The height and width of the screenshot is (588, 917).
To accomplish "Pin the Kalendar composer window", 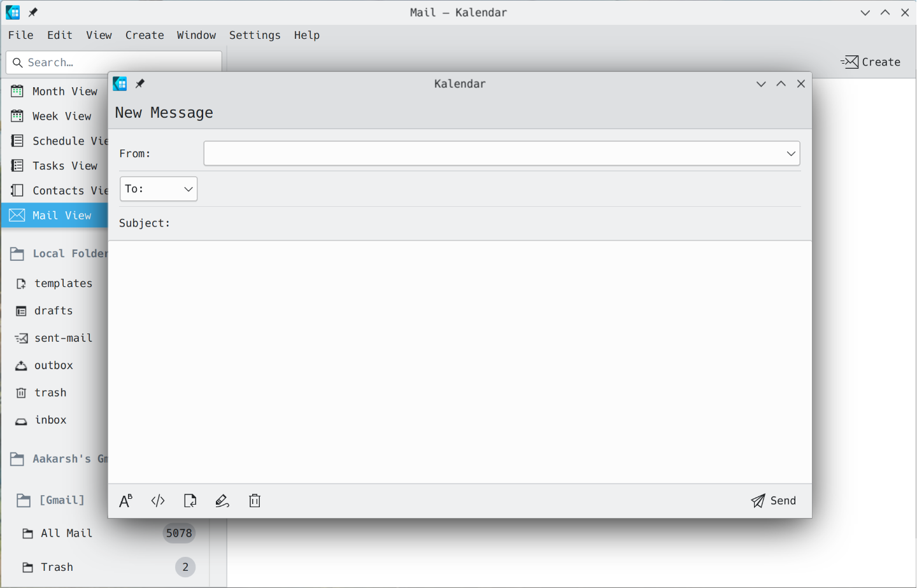I will 139,83.
